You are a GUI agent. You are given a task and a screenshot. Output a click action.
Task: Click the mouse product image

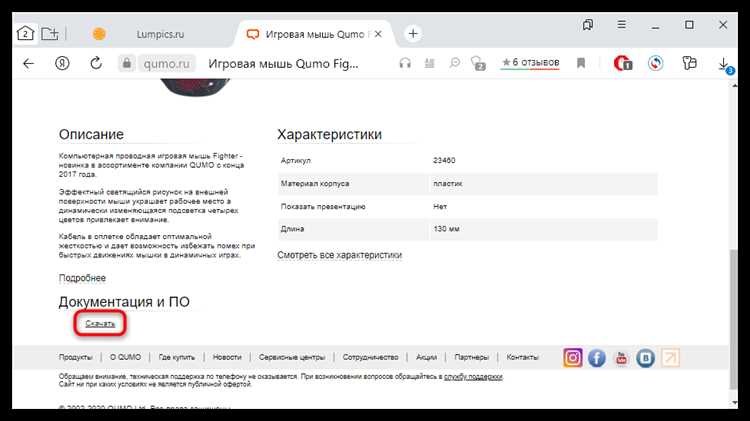point(195,88)
